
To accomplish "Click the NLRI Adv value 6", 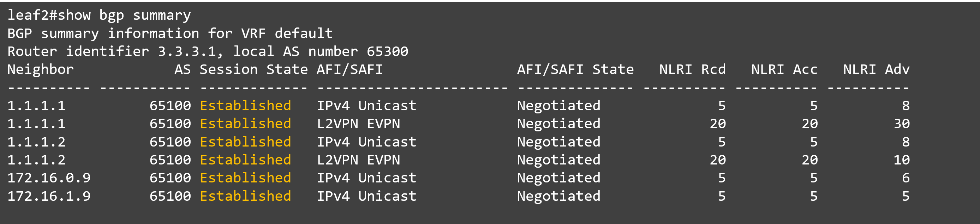I will (906, 178).
